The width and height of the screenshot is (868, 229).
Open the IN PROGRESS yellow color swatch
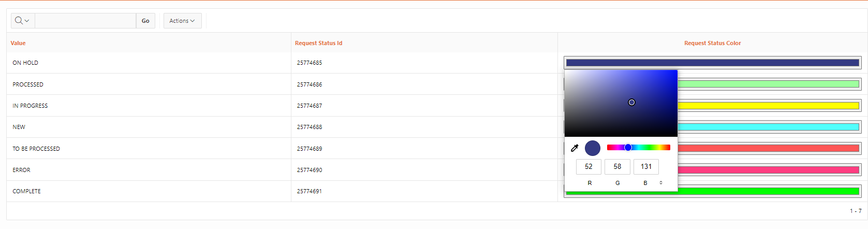pos(769,106)
